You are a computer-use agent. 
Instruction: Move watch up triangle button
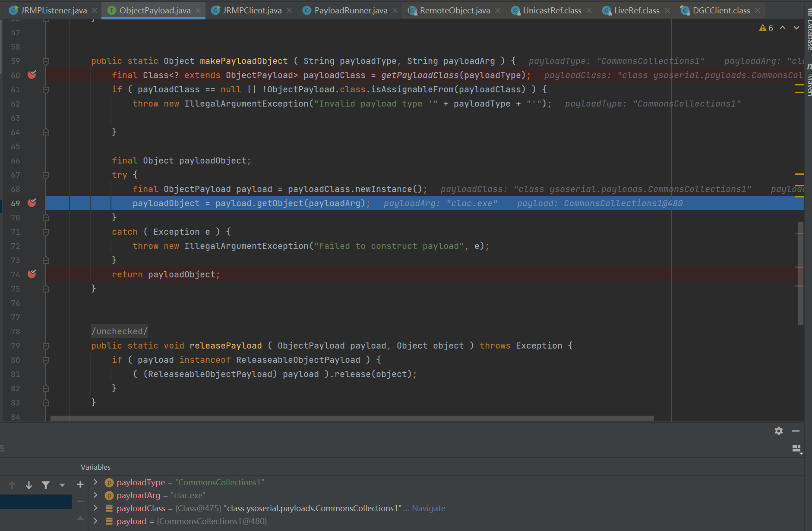(x=80, y=518)
